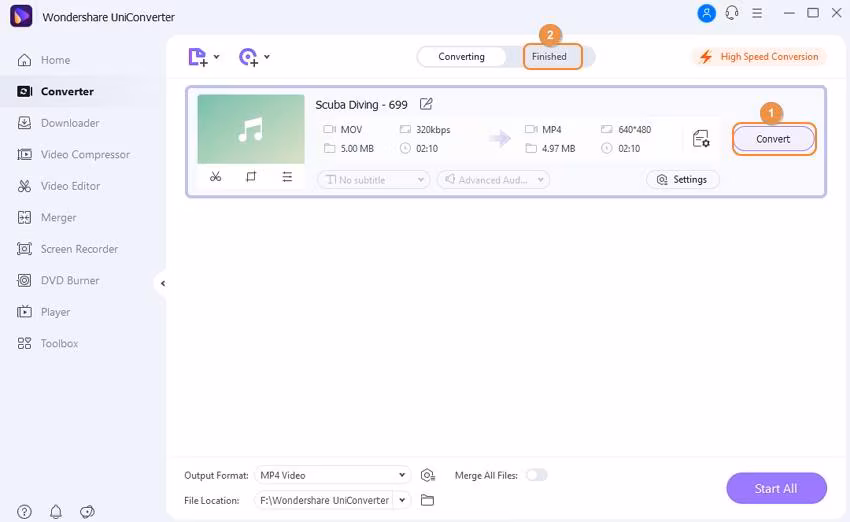Toggle Merge All Files switch
Viewport: 850px width, 522px height.
[x=537, y=475]
